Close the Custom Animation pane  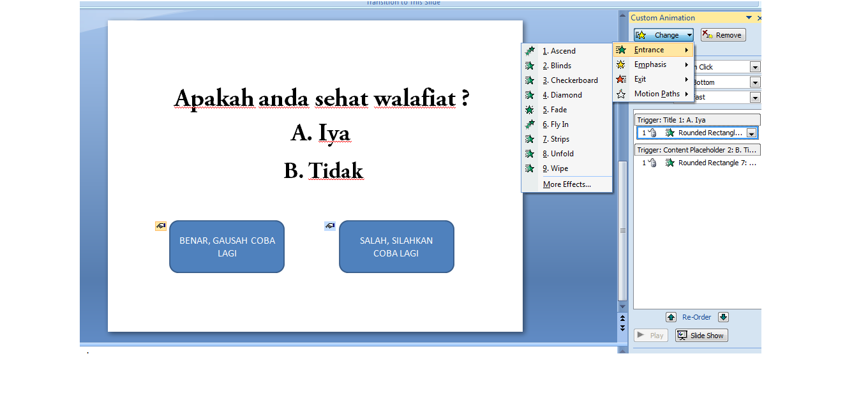759,17
